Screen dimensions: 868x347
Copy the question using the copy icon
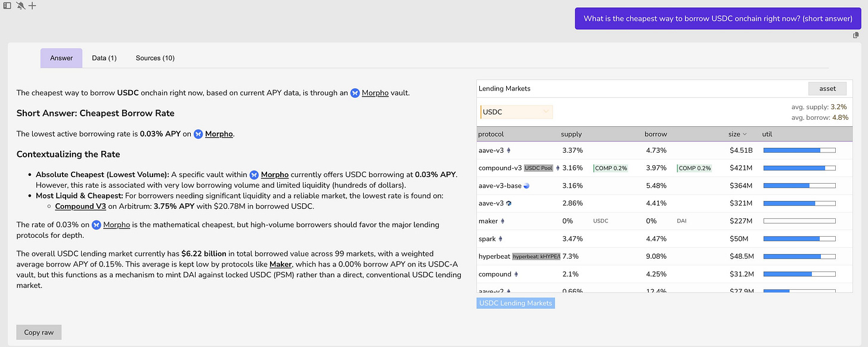856,35
